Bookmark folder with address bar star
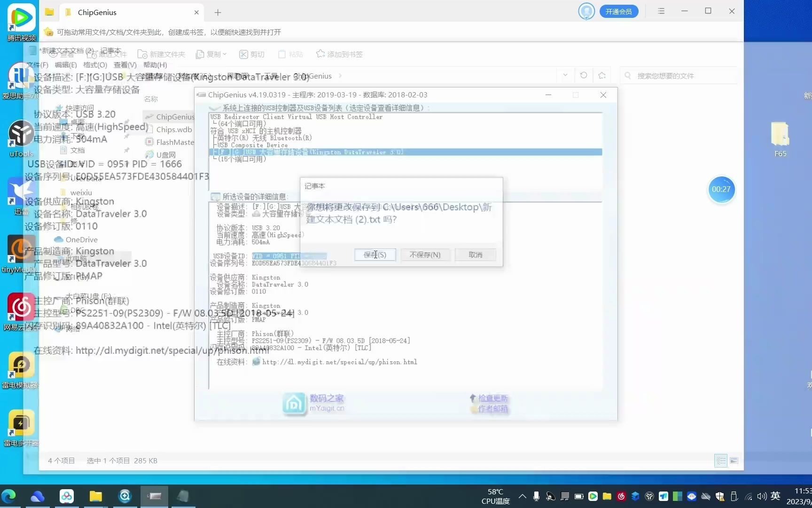The width and height of the screenshot is (812, 508). pos(602,75)
